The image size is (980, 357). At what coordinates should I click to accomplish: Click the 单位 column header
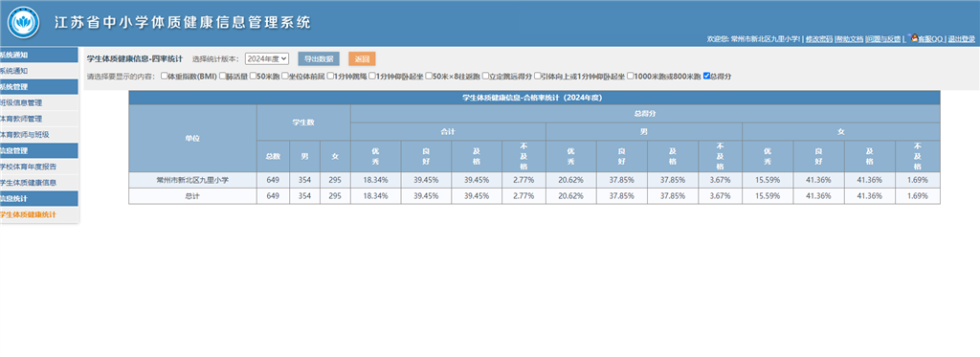coord(192,138)
